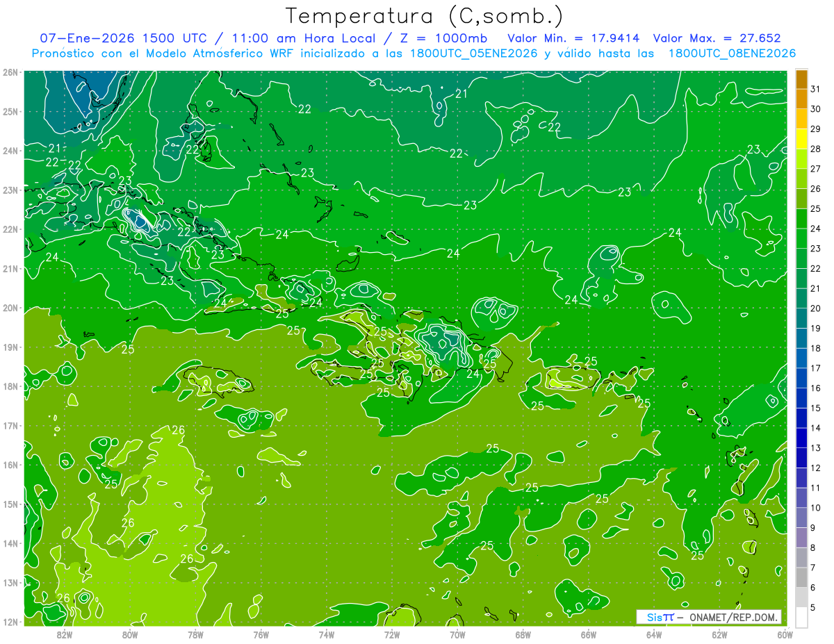Click the SisTT ONAMET/REP.DOM. logo box
This screenshot has height=644, width=834.
(x=709, y=617)
